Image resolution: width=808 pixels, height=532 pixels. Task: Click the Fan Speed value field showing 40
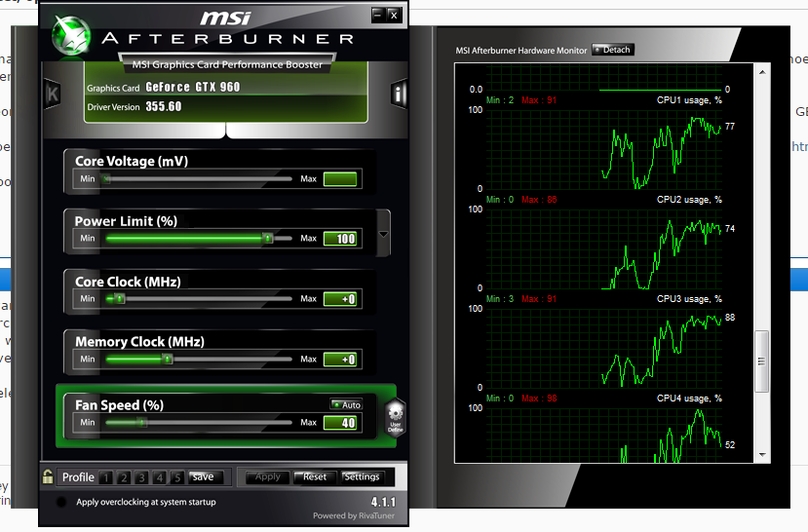(x=340, y=423)
